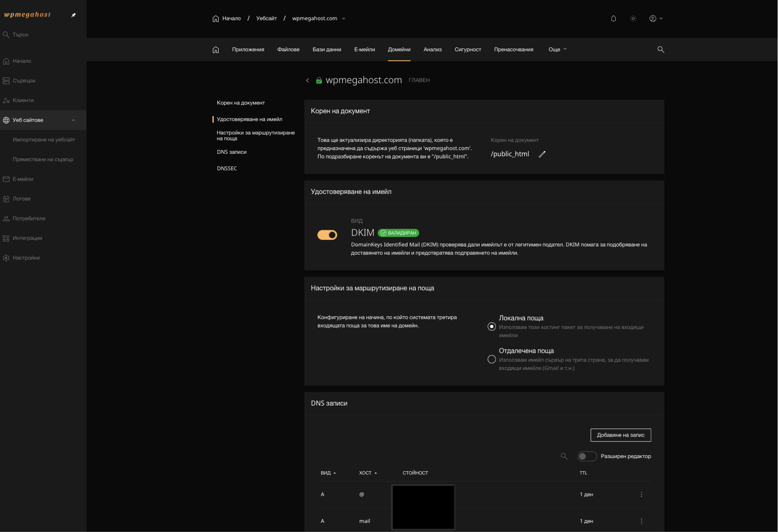This screenshot has width=778, height=532.
Task: Select the Локална поща radio button
Action: click(492, 327)
